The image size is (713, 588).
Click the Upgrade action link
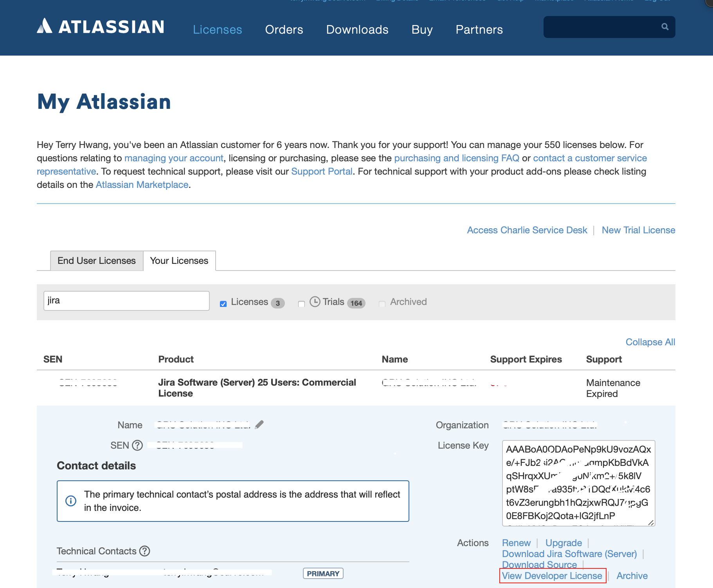pyautogui.click(x=564, y=543)
